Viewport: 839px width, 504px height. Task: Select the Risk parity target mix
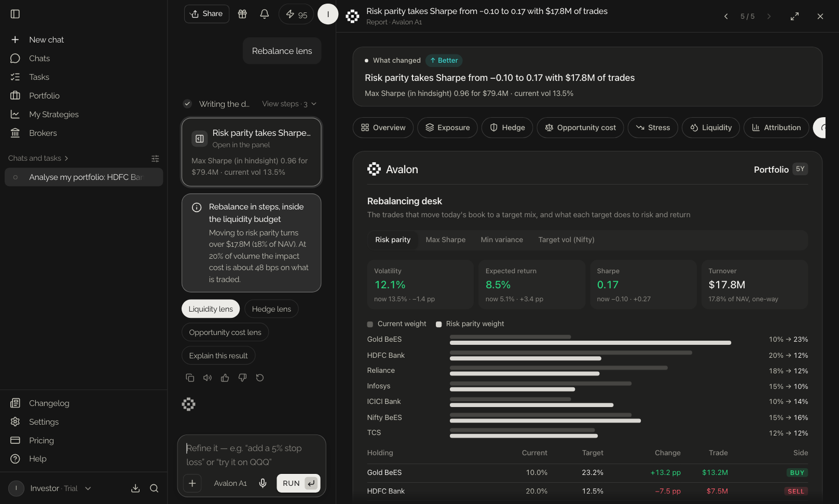click(x=393, y=240)
